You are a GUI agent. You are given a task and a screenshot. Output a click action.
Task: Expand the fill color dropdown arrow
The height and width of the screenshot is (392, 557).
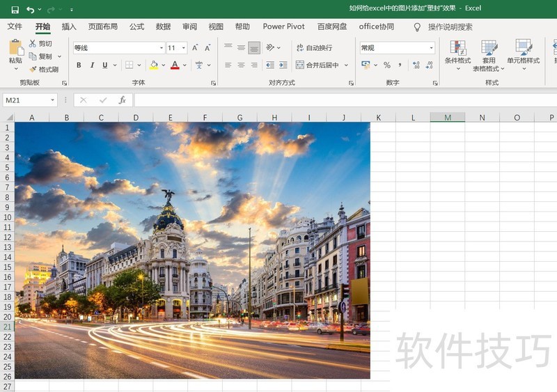point(164,65)
